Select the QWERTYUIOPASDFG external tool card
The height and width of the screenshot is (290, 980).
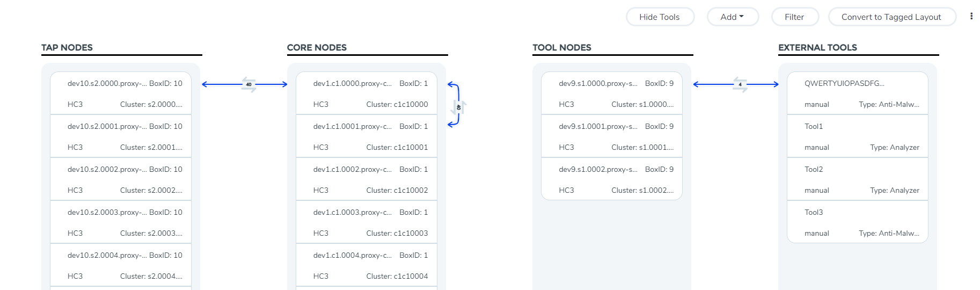[858, 93]
